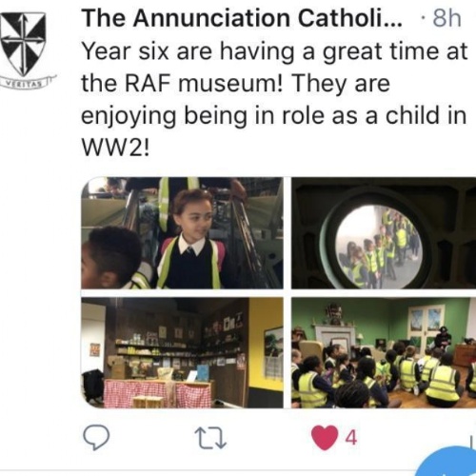Click the 'WW2!' text ending the tweet
Image resolution: width=476 pixels, height=476 pixels.
(115, 148)
